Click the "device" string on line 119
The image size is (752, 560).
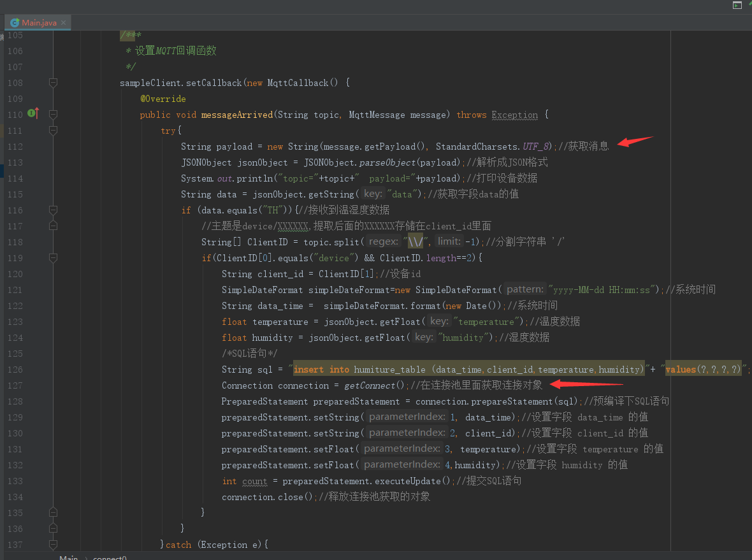334,258
